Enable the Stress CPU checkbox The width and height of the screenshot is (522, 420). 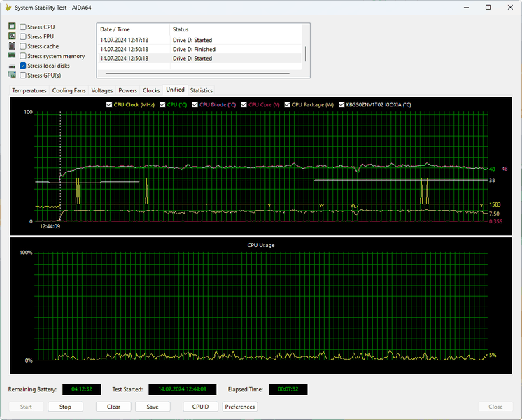23,27
